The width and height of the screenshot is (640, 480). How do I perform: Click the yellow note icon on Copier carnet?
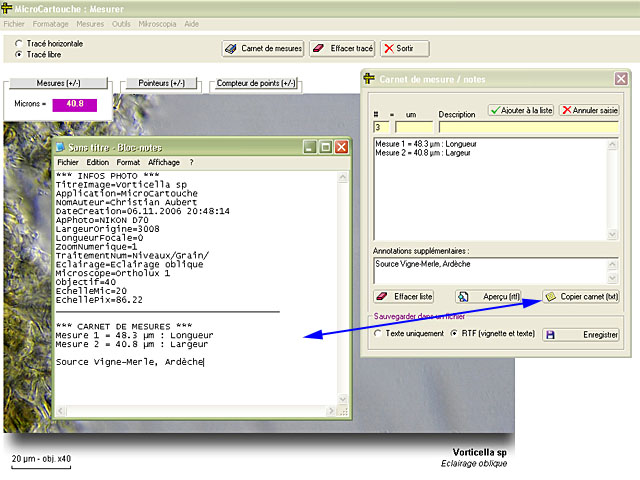coord(550,297)
